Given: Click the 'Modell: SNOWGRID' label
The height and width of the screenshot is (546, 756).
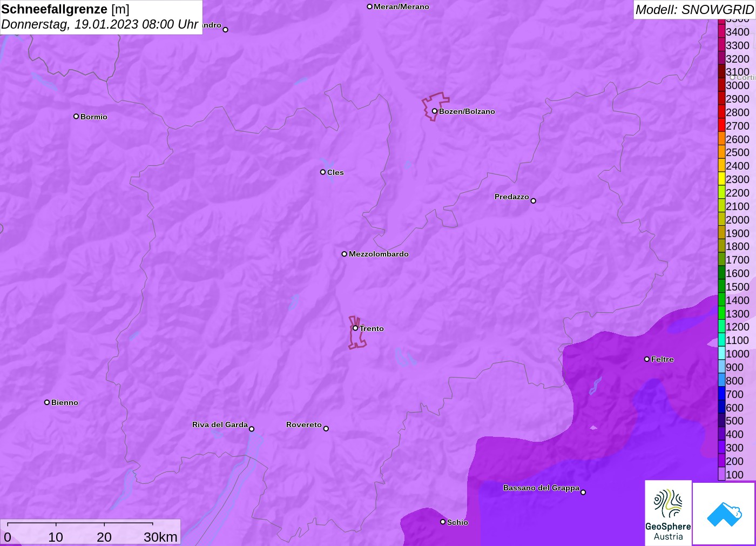Looking at the screenshot, I should pyautogui.click(x=694, y=10).
